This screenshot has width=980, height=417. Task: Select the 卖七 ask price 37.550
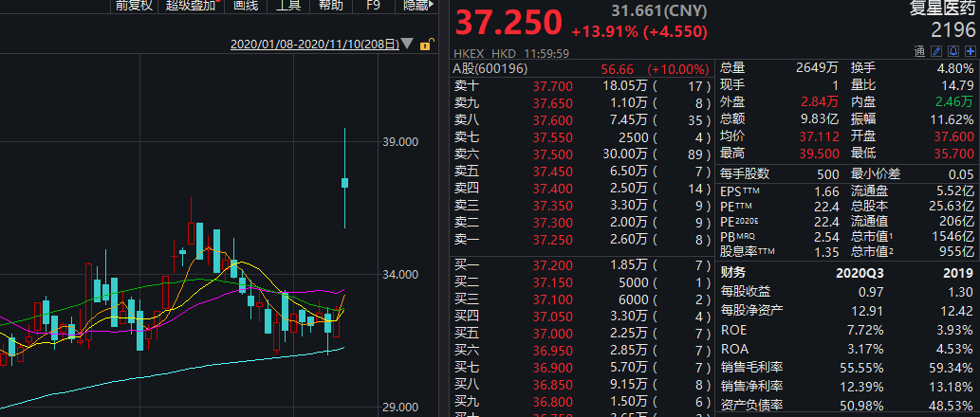click(552, 137)
